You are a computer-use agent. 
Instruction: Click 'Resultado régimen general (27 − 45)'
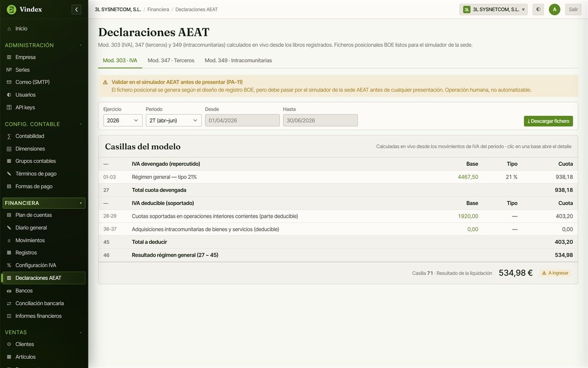pyautogui.click(x=175, y=255)
